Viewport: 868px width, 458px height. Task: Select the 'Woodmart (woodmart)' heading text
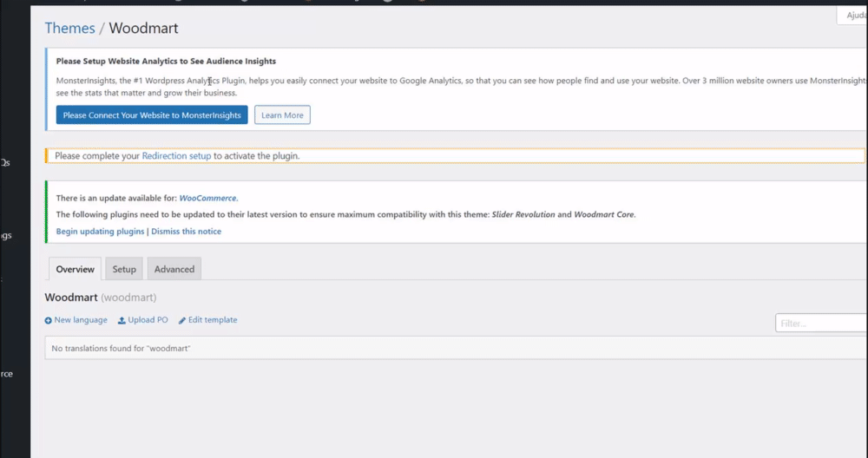pyautogui.click(x=101, y=298)
